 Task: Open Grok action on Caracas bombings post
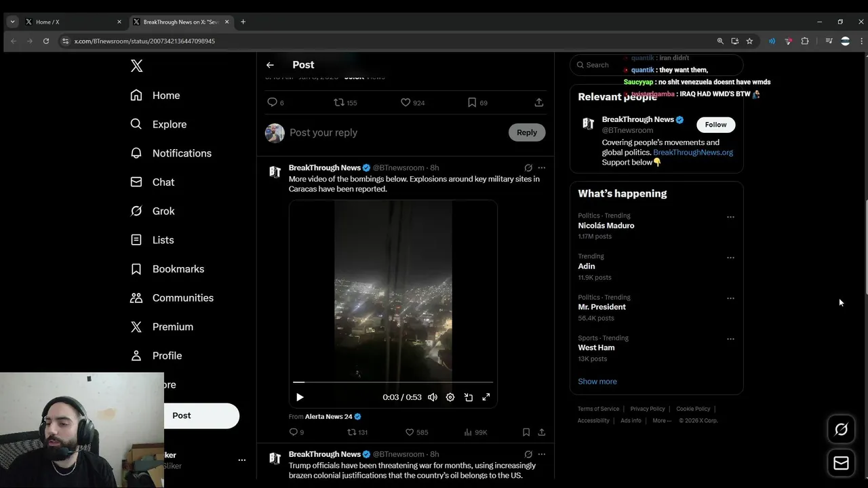[528, 167]
